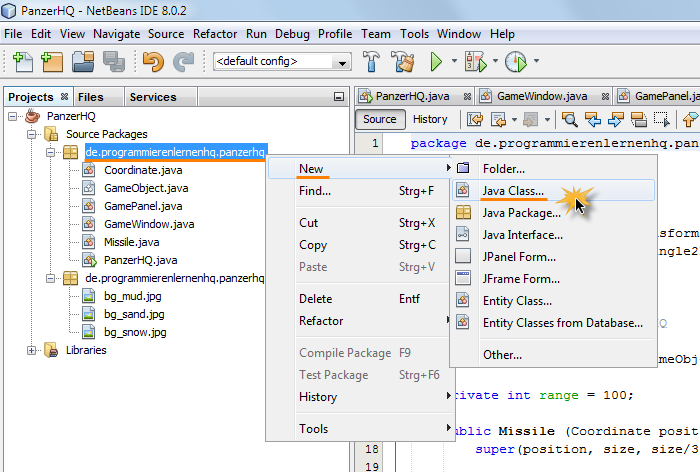Open the Tools menu in menu bar
Viewport: 700px width, 472px height.
pyautogui.click(x=414, y=34)
